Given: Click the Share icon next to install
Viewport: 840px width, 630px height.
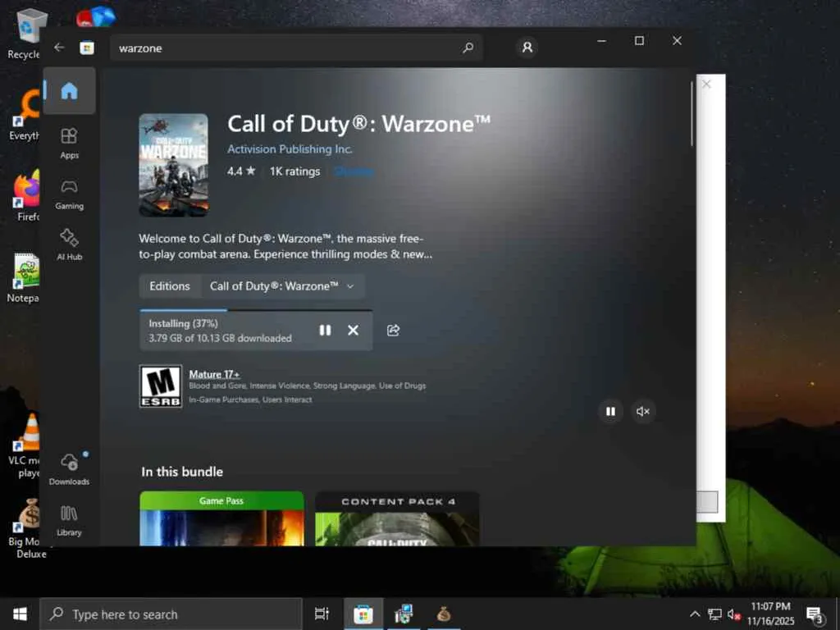Looking at the screenshot, I should point(393,330).
